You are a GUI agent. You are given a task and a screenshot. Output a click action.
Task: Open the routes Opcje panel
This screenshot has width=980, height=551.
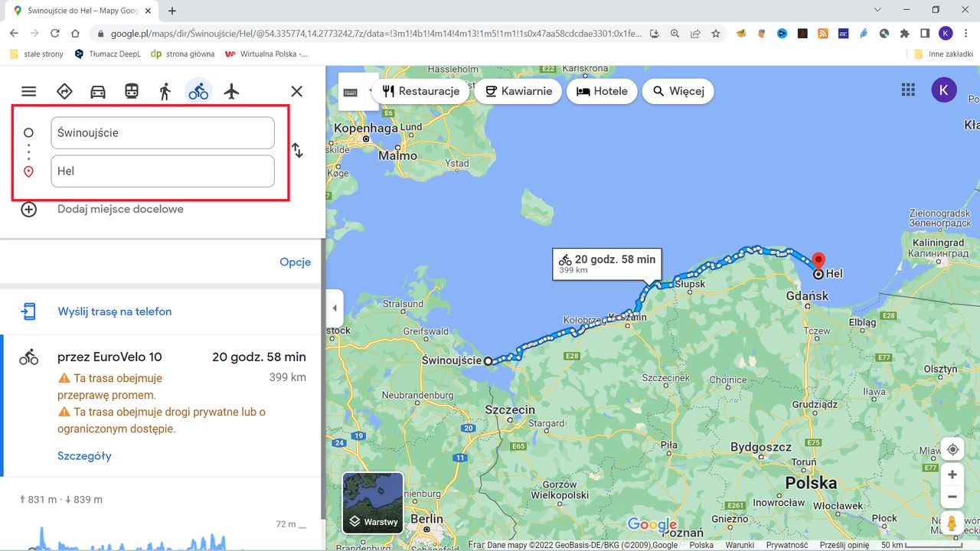tap(295, 262)
